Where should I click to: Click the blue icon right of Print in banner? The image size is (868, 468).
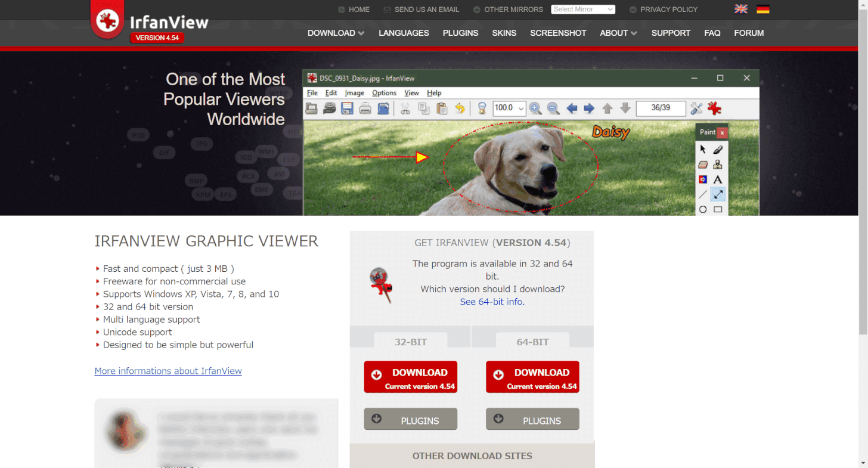tap(383, 109)
